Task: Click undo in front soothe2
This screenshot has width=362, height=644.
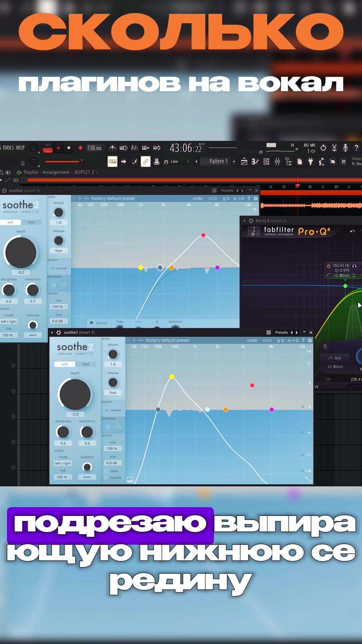Action: (x=252, y=340)
